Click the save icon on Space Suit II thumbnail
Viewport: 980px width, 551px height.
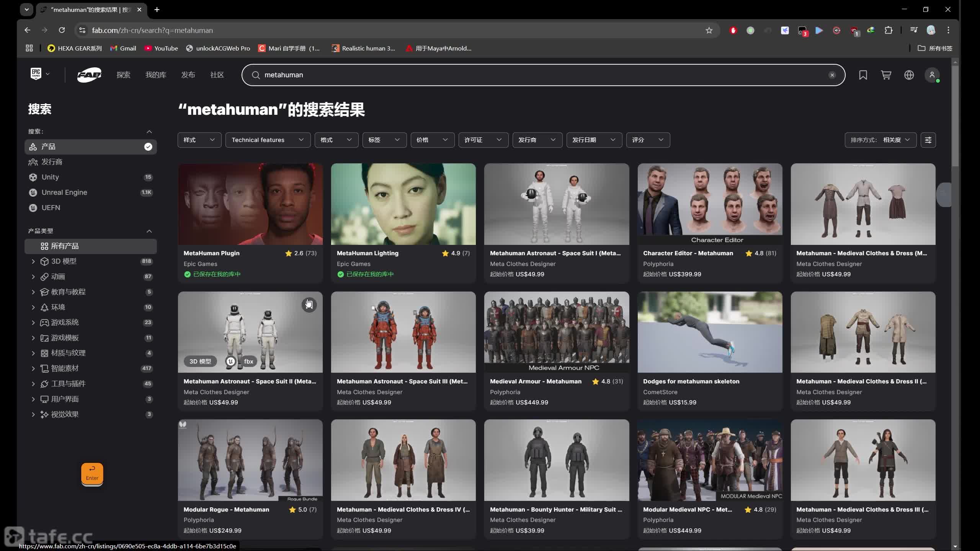point(309,305)
